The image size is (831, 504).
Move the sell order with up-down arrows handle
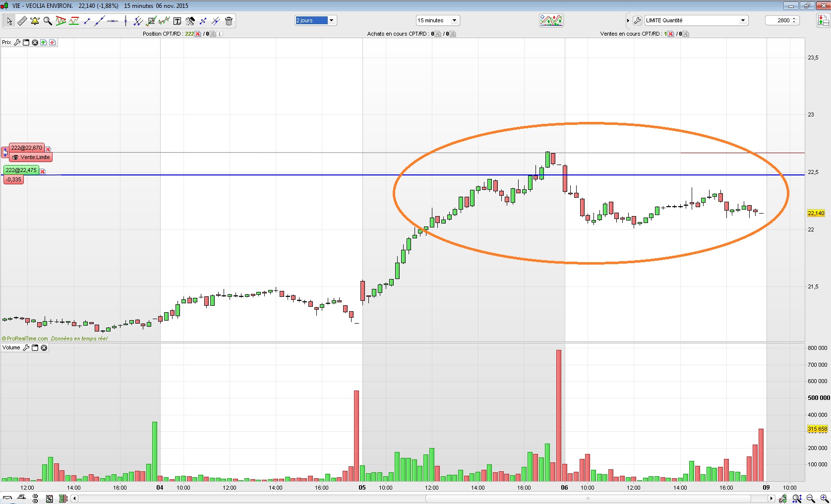(5, 152)
